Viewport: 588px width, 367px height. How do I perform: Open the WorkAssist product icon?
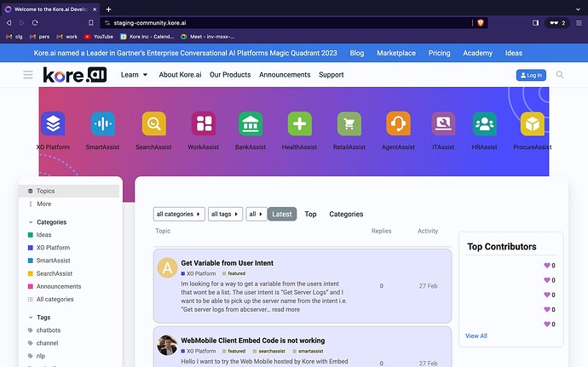[x=204, y=123]
